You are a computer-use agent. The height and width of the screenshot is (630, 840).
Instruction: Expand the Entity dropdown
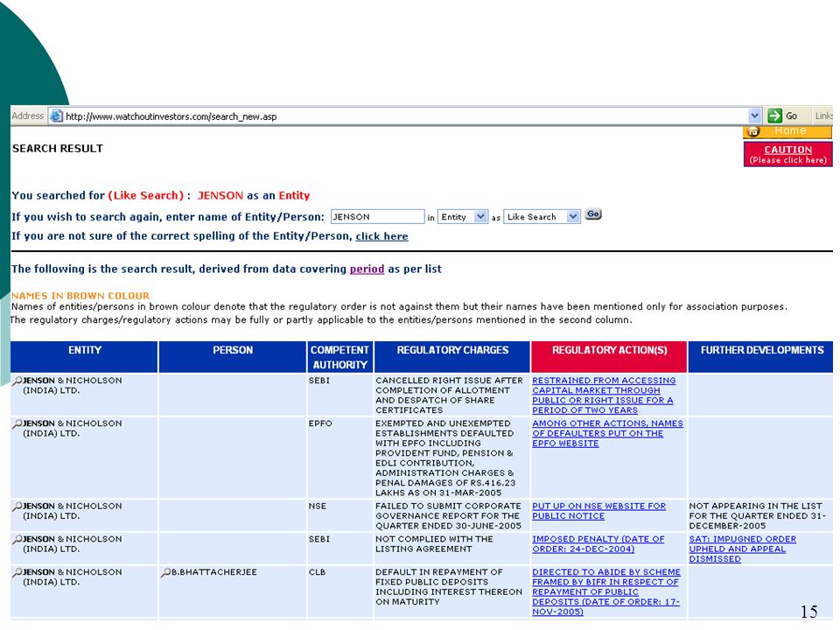coord(480,216)
